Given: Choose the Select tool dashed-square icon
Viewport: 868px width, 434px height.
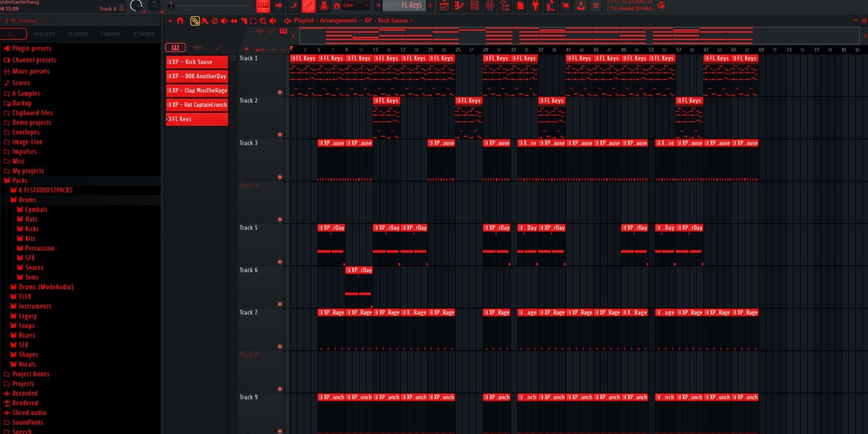Looking at the screenshot, I should point(253,21).
